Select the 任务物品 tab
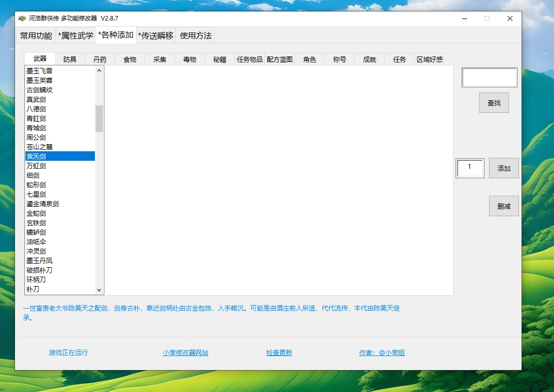Image resolution: width=554 pixels, height=392 pixels. tap(250, 59)
